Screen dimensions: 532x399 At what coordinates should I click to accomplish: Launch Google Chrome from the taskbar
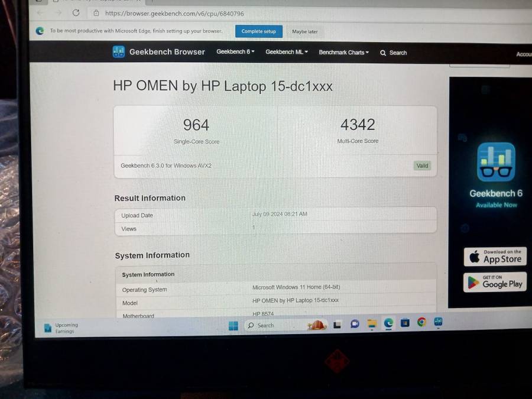[x=421, y=323]
